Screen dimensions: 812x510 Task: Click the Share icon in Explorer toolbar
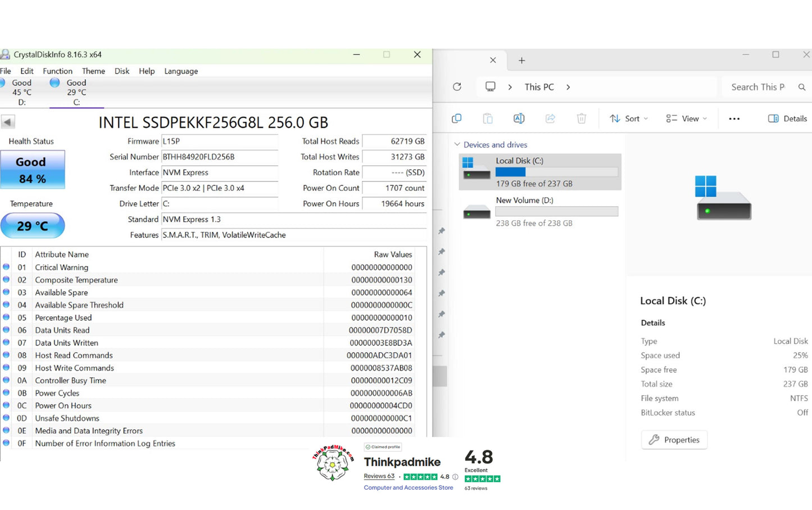[550, 119]
